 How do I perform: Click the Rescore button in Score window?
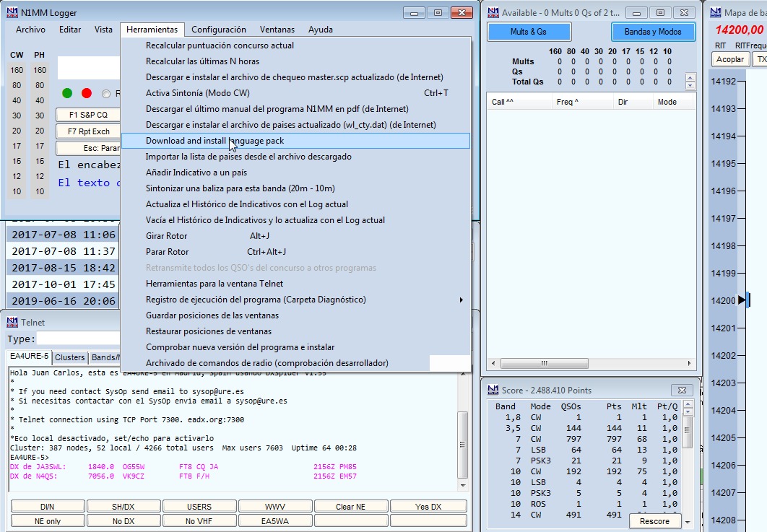[x=654, y=521]
